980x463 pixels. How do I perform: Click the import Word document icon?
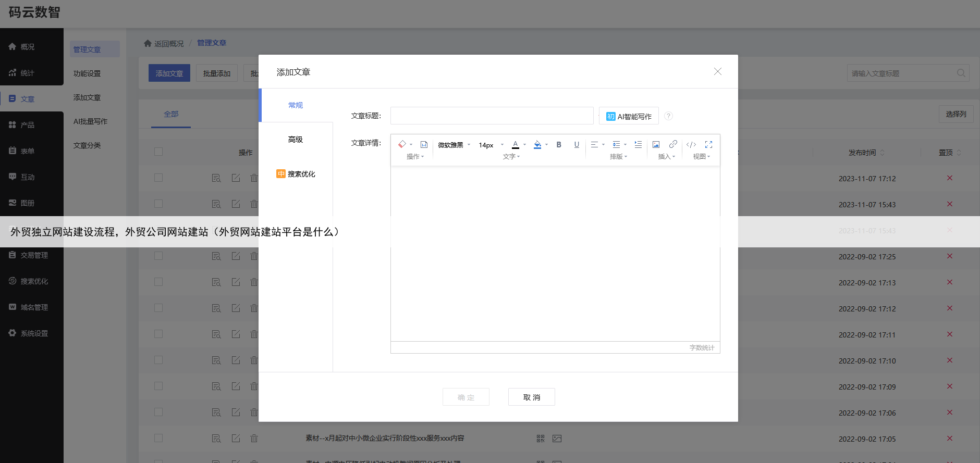click(x=424, y=145)
